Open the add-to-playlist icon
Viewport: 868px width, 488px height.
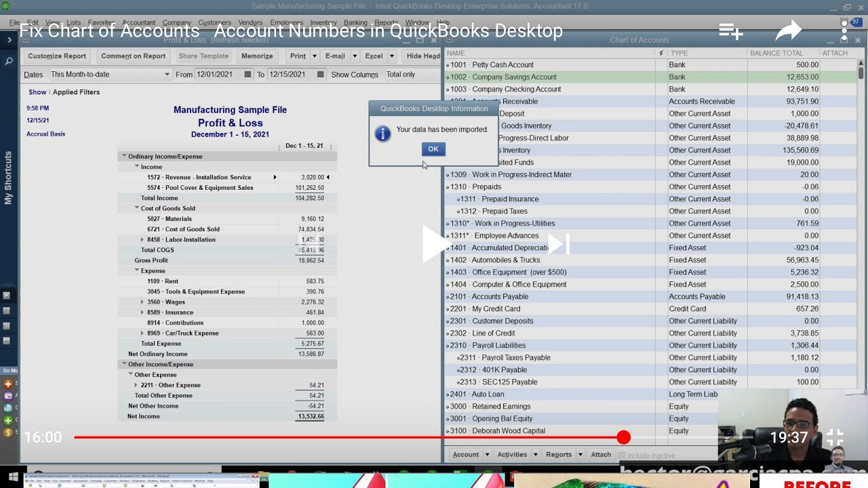pos(731,30)
